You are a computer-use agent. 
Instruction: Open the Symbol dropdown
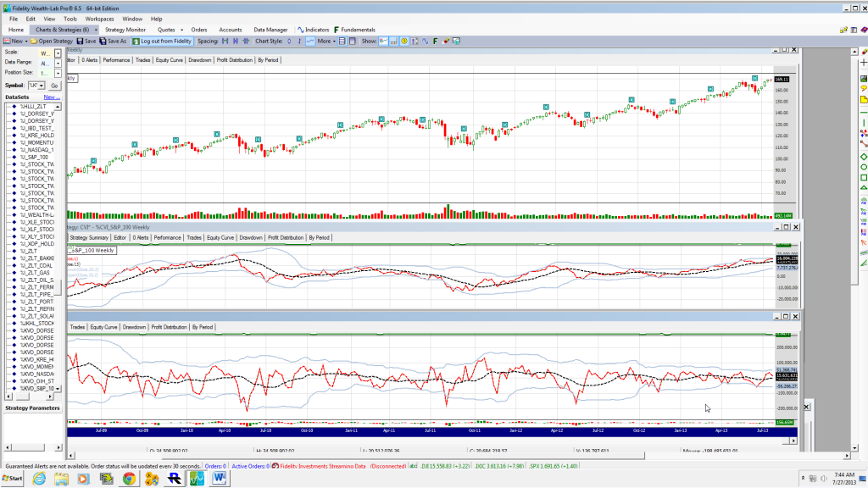coord(42,86)
